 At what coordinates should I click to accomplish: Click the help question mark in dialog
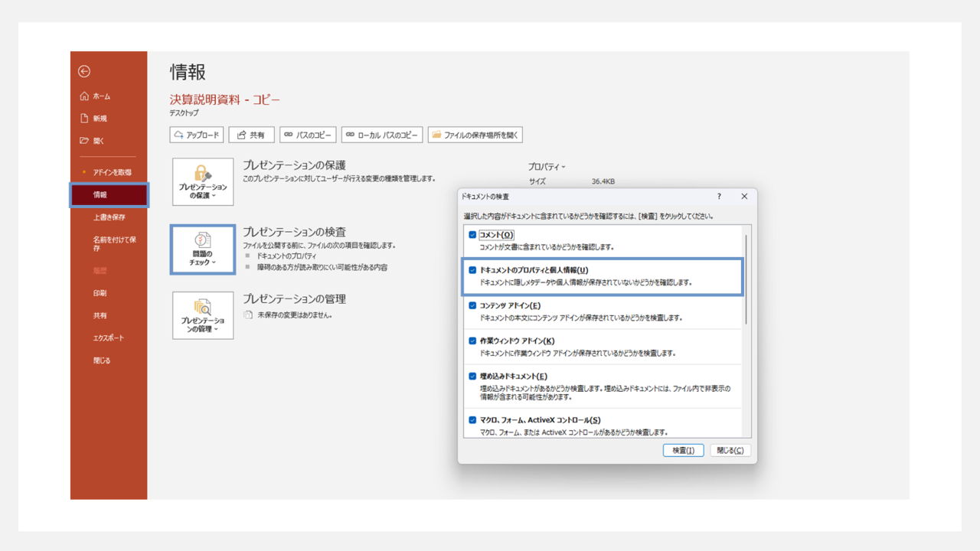click(x=719, y=197)
